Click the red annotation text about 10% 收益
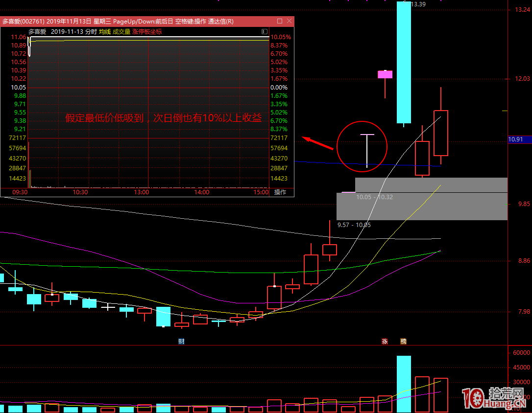 (163, 117)
